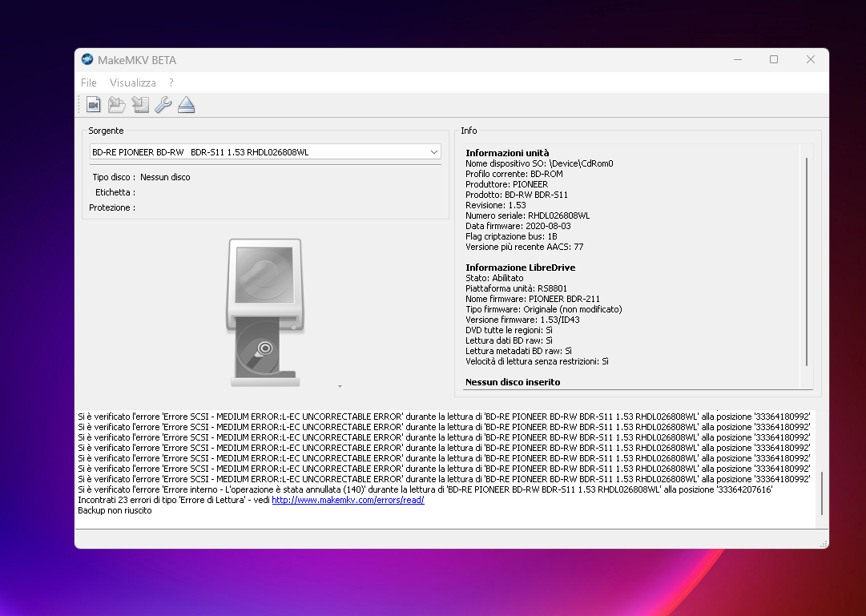Click the small arrow below drive image
The width and height of the screenshot is (866, 616).
coord(340,387)
